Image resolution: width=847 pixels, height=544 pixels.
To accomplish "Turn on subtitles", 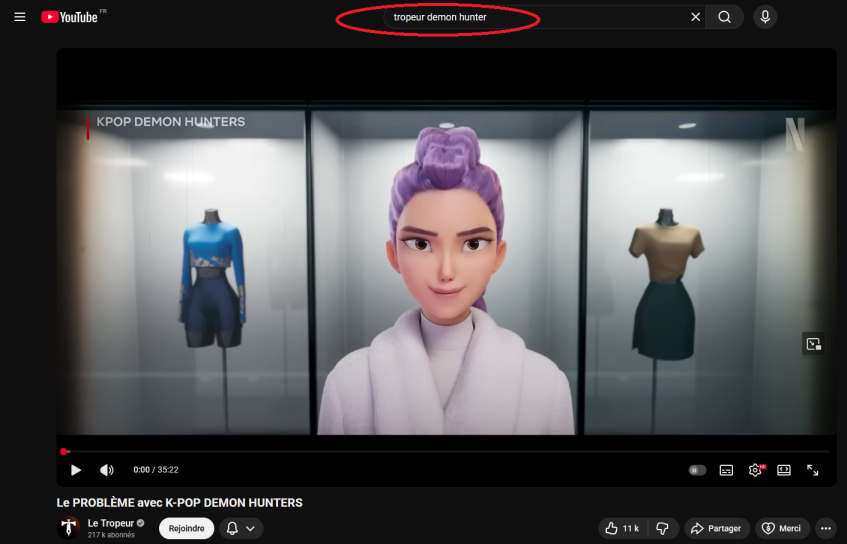I will pyautogui.click(x=726, y=470).
